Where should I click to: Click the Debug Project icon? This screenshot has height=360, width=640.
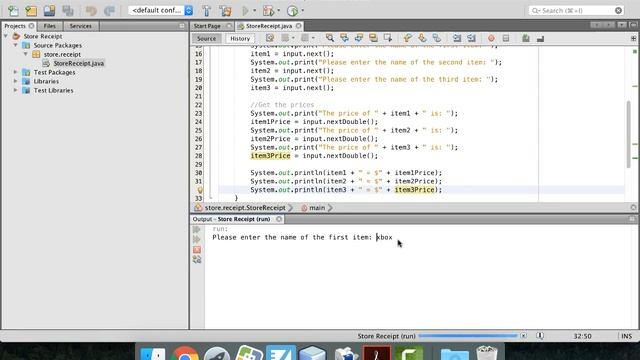pos(269,11)
